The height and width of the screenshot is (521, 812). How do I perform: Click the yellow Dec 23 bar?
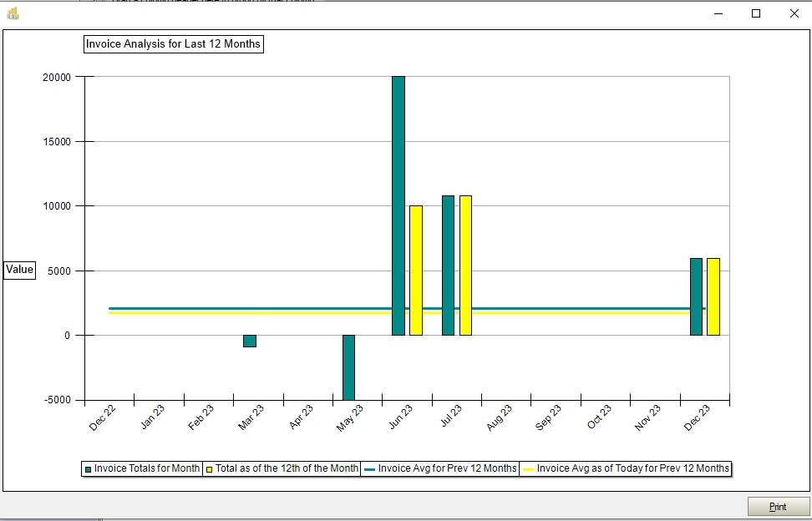click(713, 296)
